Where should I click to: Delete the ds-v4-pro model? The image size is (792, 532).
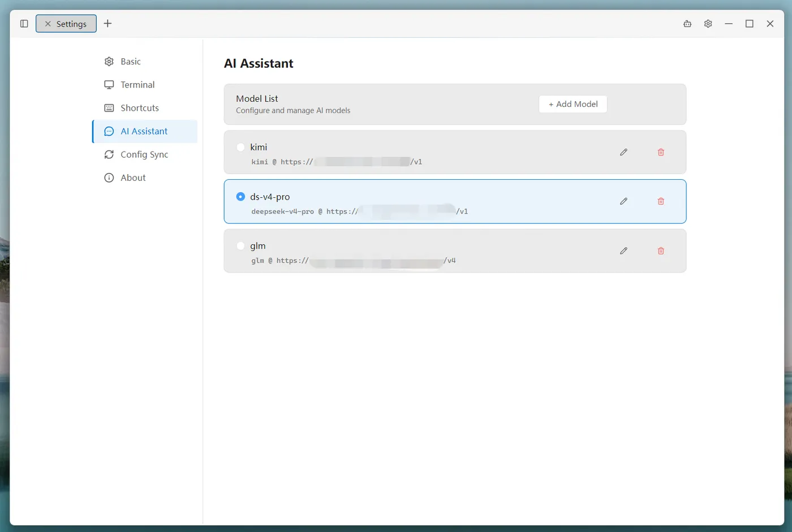click(x=661, y=201)
